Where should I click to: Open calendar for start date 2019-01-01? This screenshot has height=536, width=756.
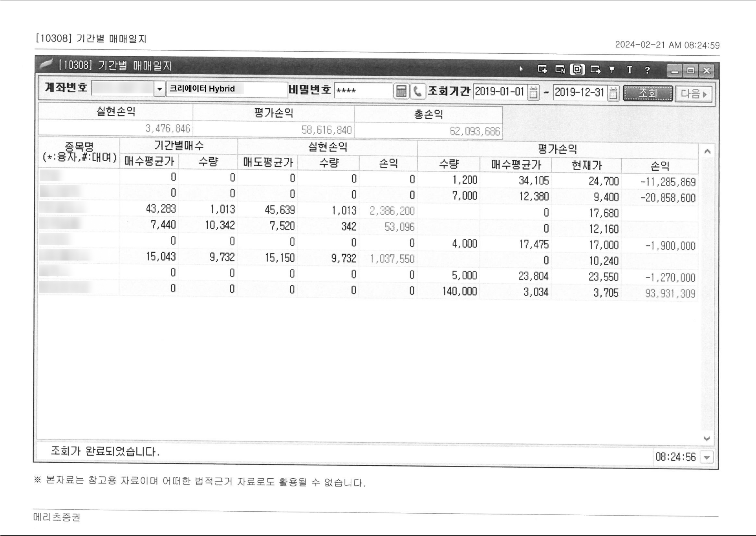[x=533, y=93]
